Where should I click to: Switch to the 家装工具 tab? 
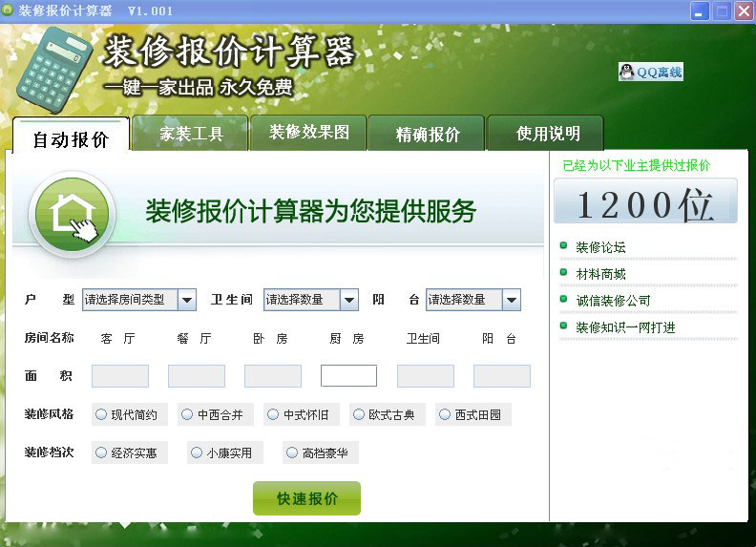[191, 135]
